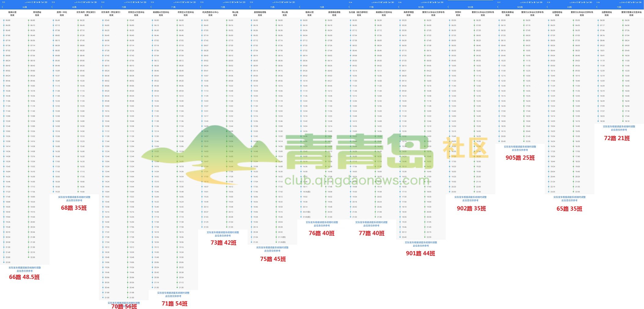Tap the back arrow beside 68路 title
Image resolution: width=644 pixels, height=309 pixels.
tap(52, 7)
